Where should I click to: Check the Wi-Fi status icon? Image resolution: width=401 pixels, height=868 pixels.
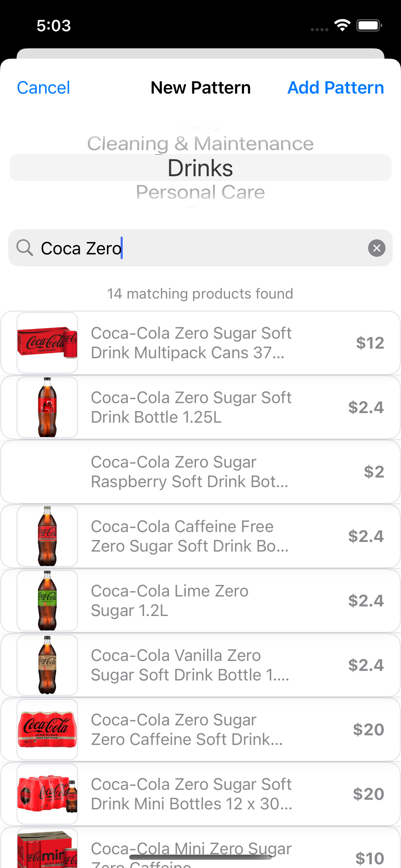pos(342,25)
